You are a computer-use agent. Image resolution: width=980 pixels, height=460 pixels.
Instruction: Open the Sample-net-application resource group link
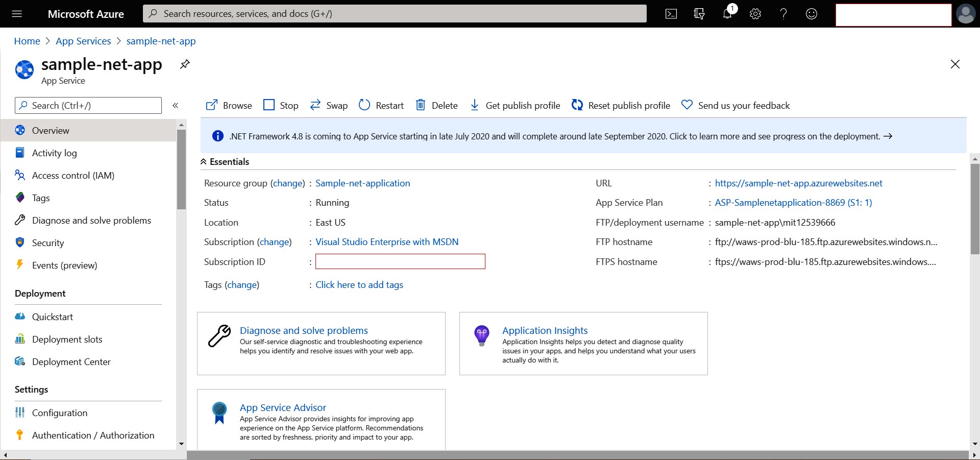click(x=362, y=183)
